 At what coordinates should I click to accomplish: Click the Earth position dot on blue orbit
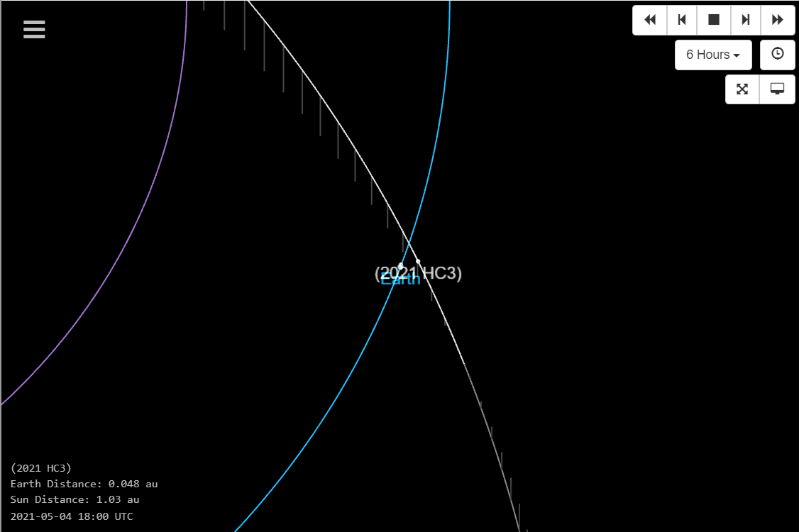point(400,266)
